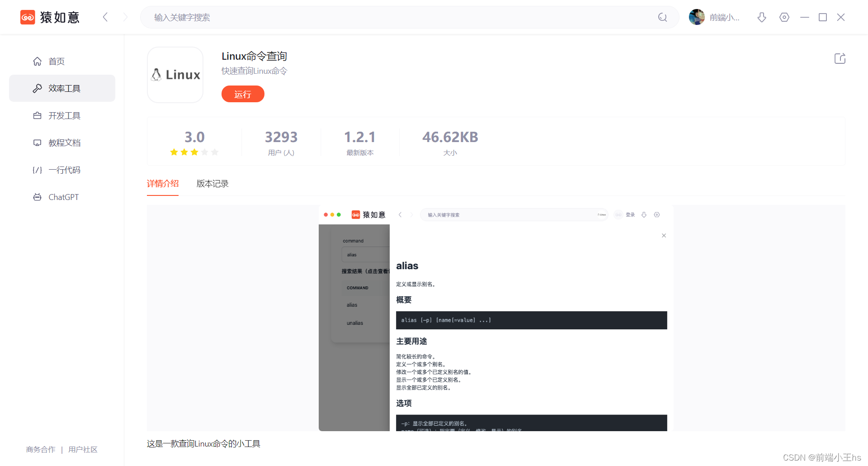
Task: Open 首页 in the sidebar
Action: pyautogui.click(x=62, y=61)
